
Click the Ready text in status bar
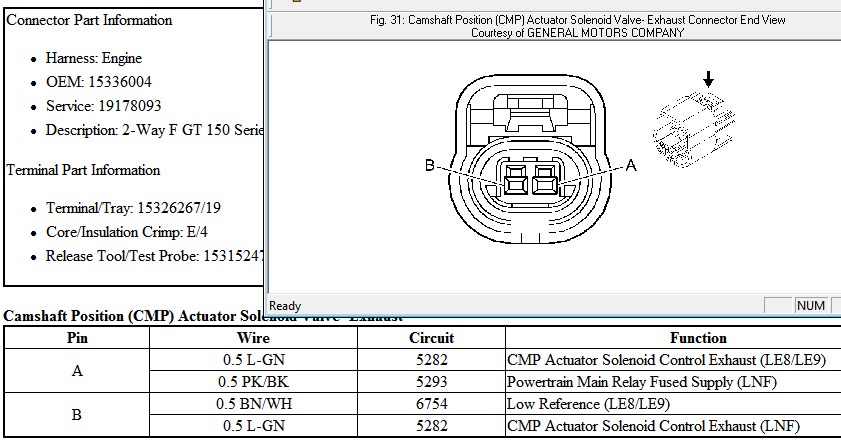pos(286,305)
